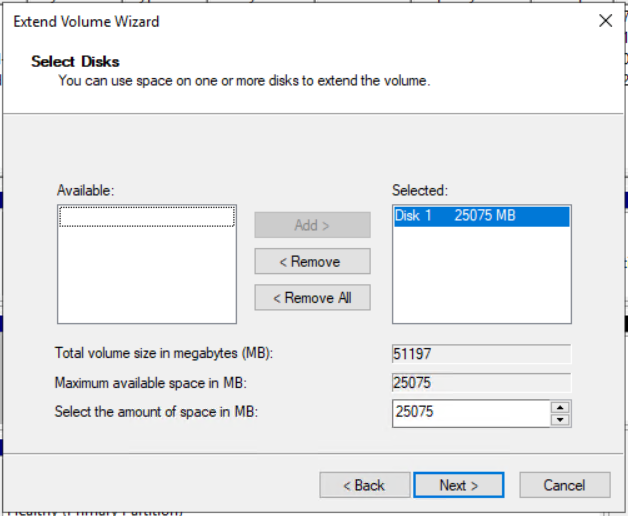Screen dimensions: 628x516
Task: Focus the empty row in Available list
Action: point(147,217)
